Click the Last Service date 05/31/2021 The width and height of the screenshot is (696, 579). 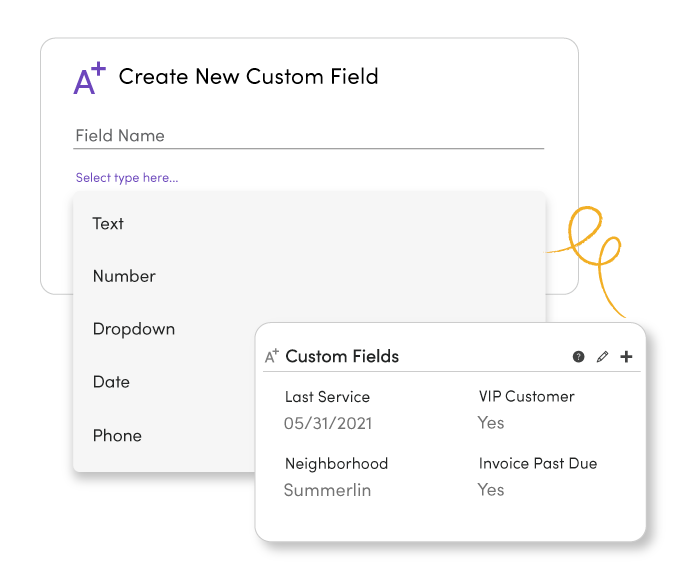[x=328, y=423]
